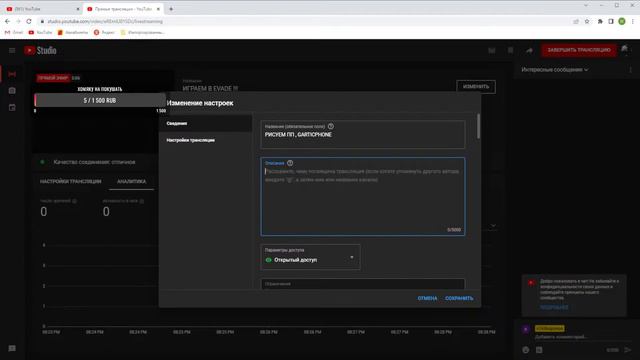Close the first YouTube browser tab
640x360 pixels.
[x=78, y=9]
